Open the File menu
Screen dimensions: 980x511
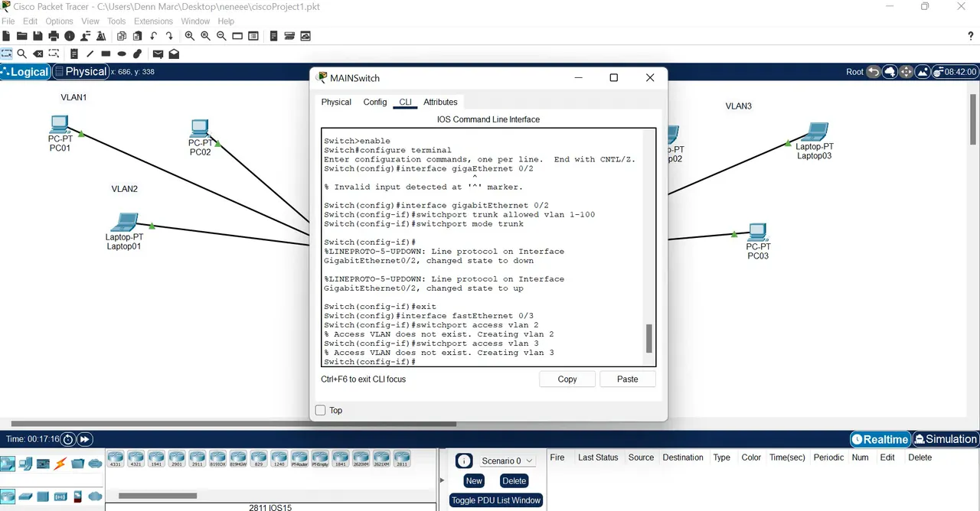[x=8, y=21]
